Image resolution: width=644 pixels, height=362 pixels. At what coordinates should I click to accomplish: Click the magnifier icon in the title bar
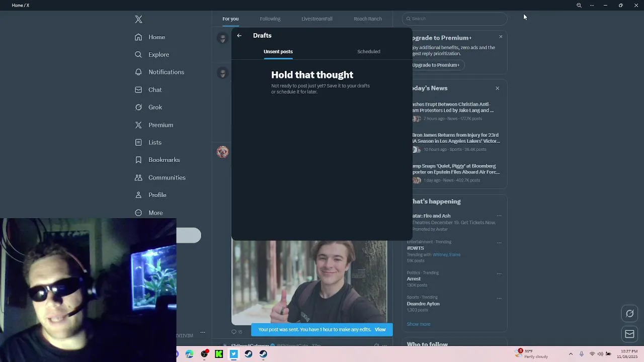[x=579, y=6]
